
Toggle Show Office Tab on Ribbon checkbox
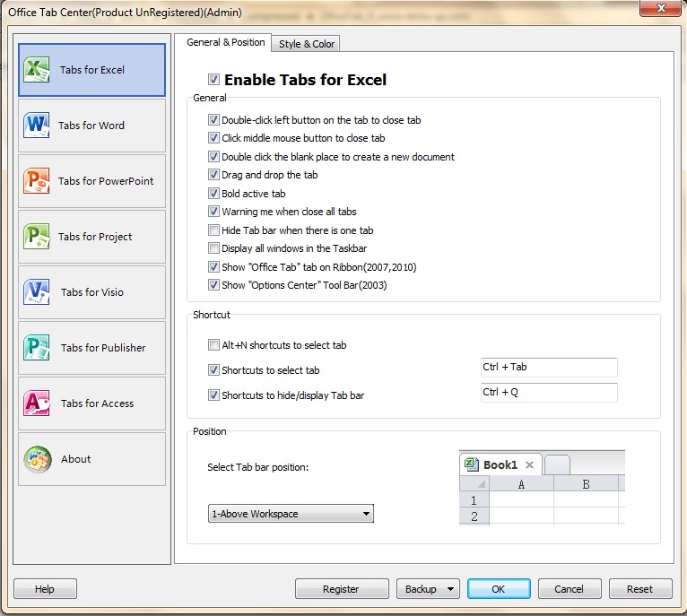[x=213, y=267]
